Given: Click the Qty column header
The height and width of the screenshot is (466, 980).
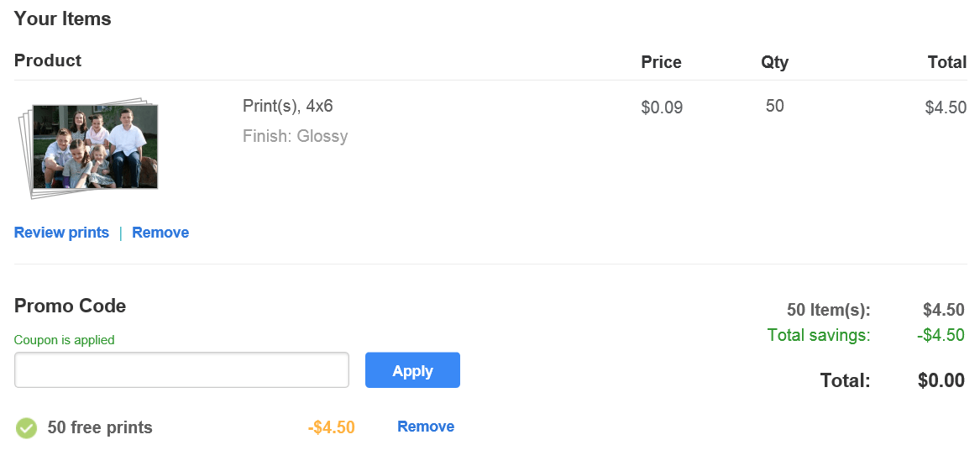Looking at the screenshot, I should tap(775, 62).
